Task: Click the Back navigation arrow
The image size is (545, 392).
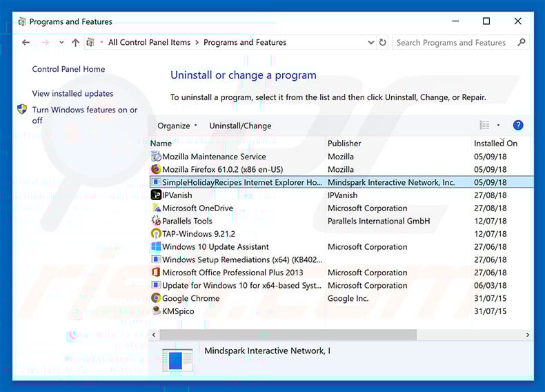Action: pos(26,43)
